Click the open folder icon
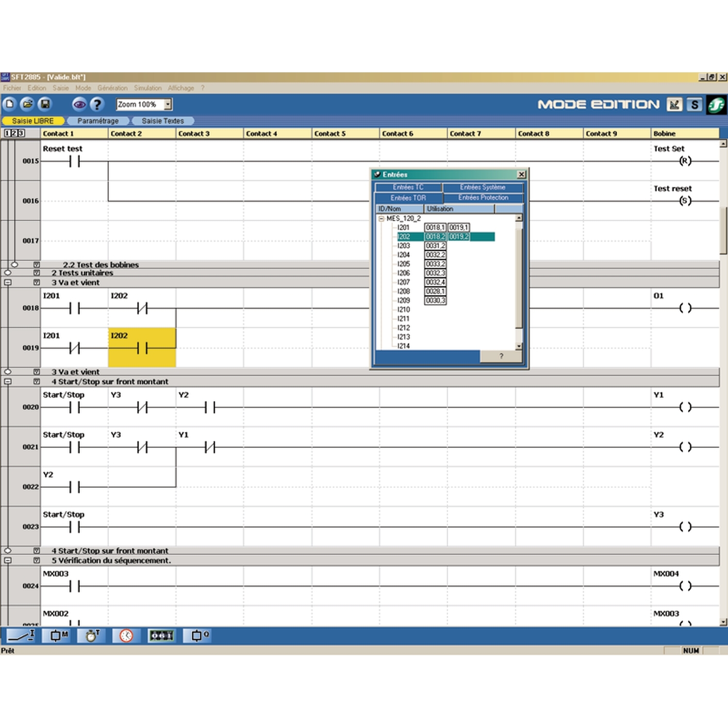728x728 pixels. (x=28, y=104)
